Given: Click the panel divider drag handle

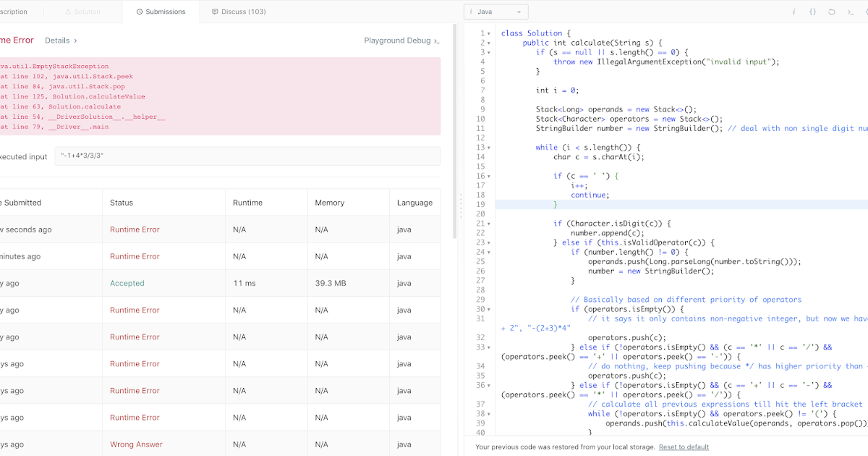Looking at the screenshot, I should point(460,205).
